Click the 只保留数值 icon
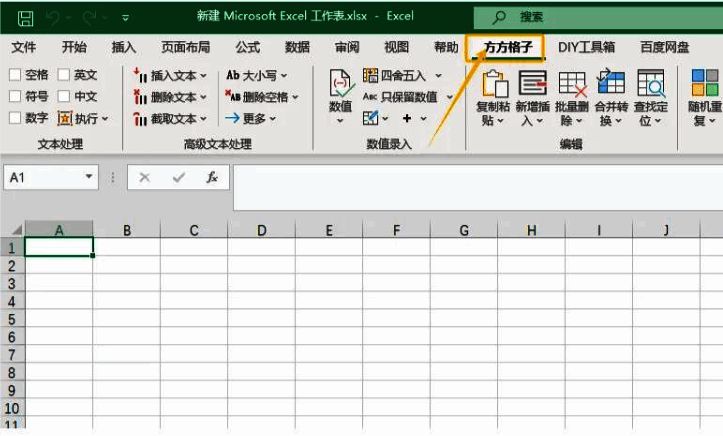The height and width of the screenshot is (436, 723). [x=370, y=96]
